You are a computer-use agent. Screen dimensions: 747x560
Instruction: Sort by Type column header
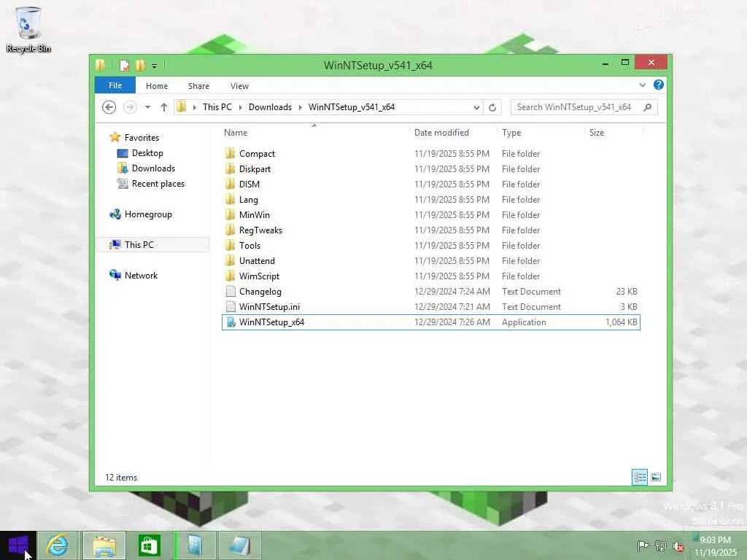tap(541, 133)
